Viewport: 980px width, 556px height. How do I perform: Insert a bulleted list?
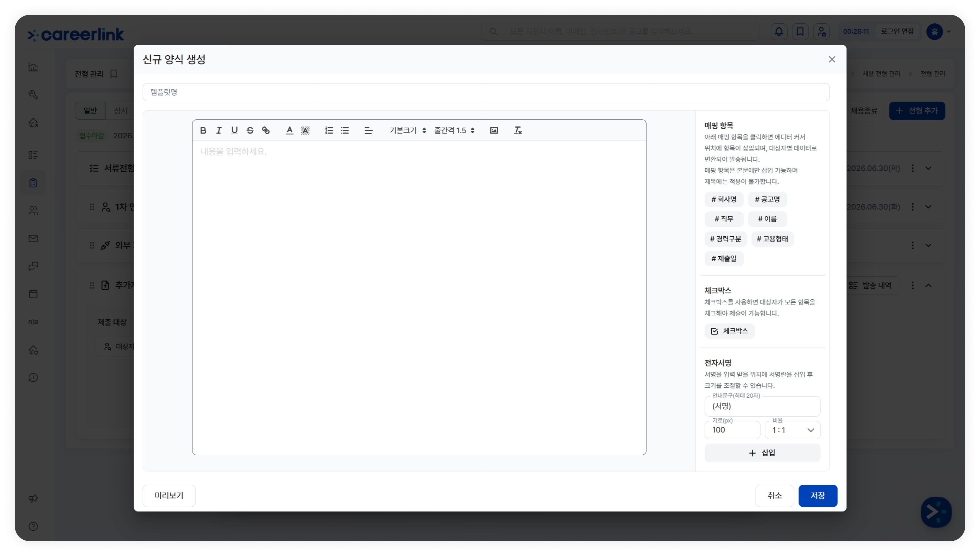pos(344,131)
